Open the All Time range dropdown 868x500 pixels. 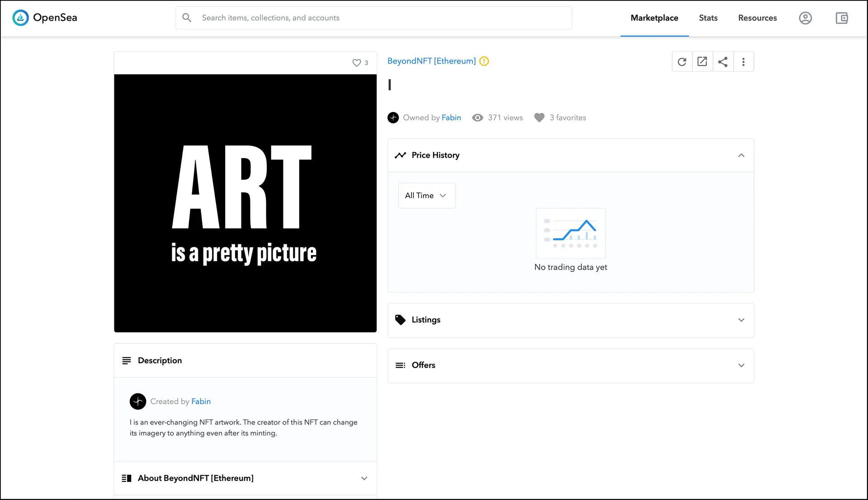[x=426, y=196]
